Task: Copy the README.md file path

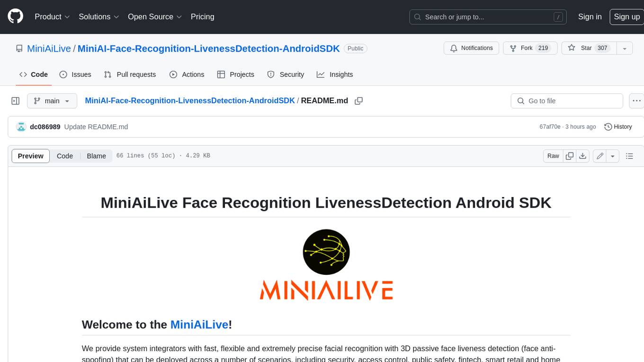Action: [359, 100]
